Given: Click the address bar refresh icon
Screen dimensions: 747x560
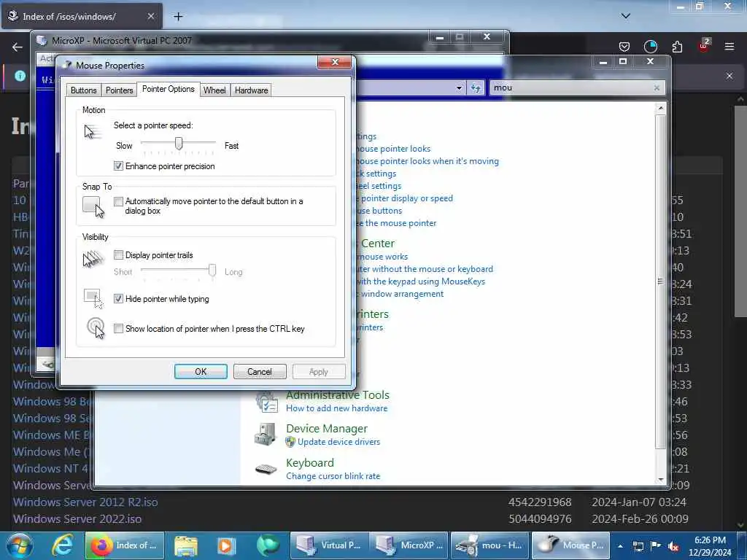Looking at the screenshot, I should (476, 87).
